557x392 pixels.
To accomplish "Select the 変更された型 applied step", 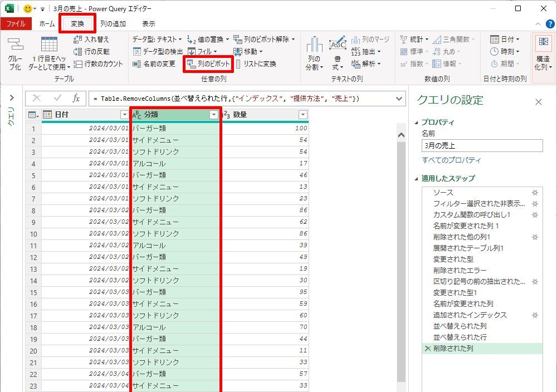I will click(453, 259).
